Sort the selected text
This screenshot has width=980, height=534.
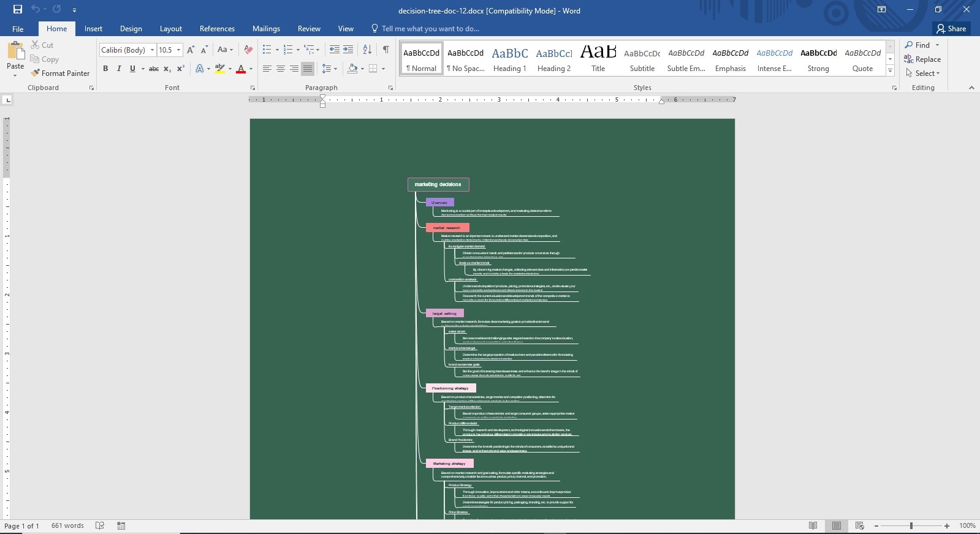367,50
